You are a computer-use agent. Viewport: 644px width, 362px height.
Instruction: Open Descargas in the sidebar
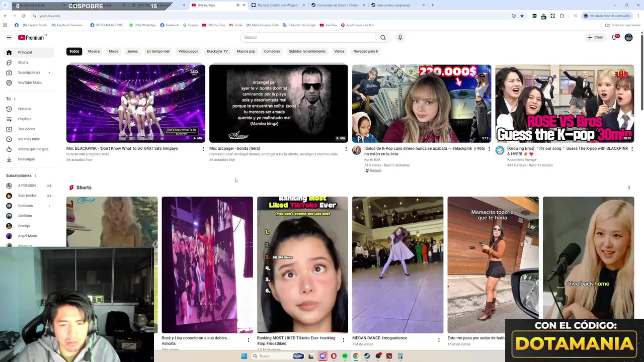click(29, 159)
